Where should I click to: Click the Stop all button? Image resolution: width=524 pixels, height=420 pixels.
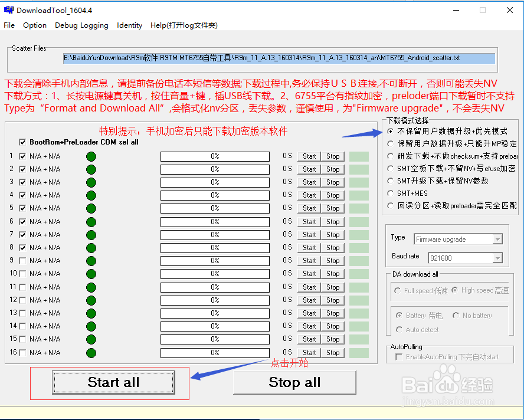click(294, 382)
